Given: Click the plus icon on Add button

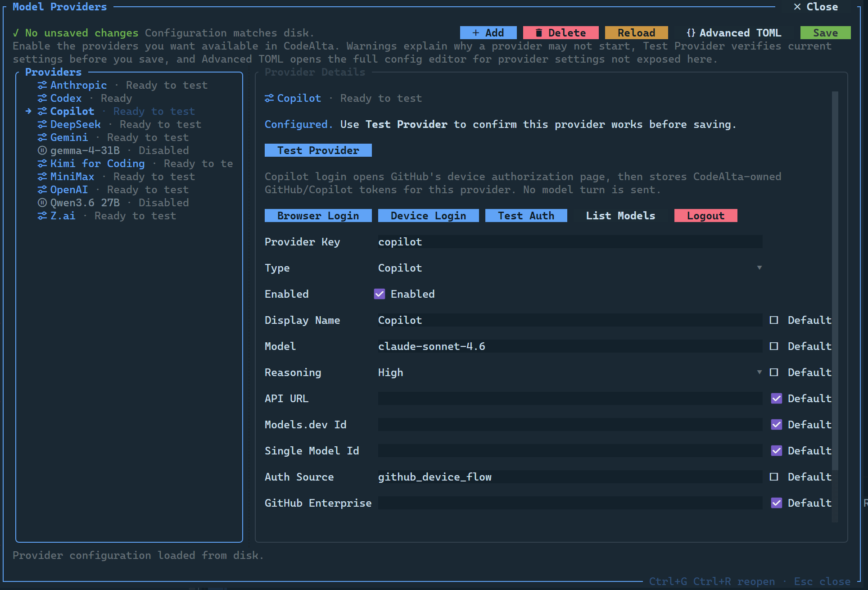Looking at the screenshot, I should pyautogui.click(x=475, y=33).
